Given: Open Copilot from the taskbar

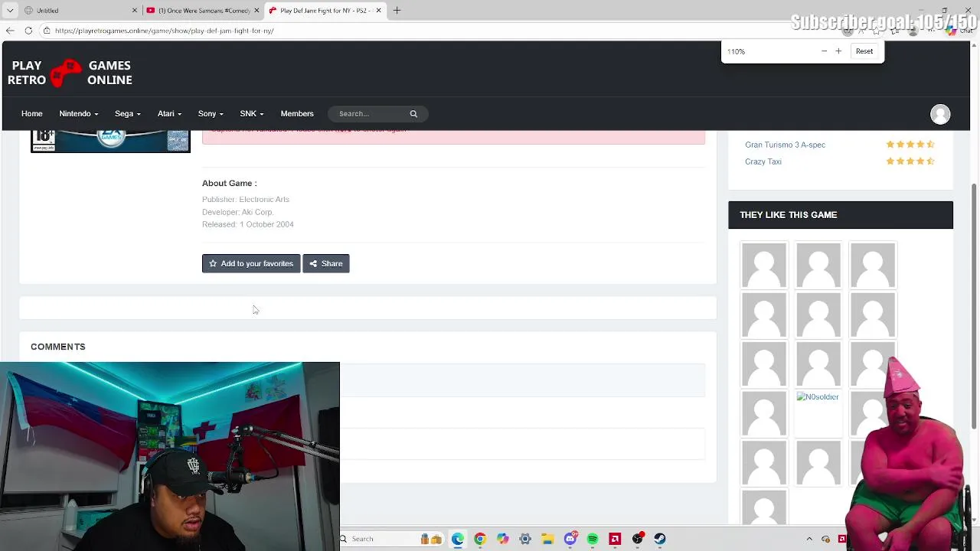Looking at the screenshot, I should (502, 539).
